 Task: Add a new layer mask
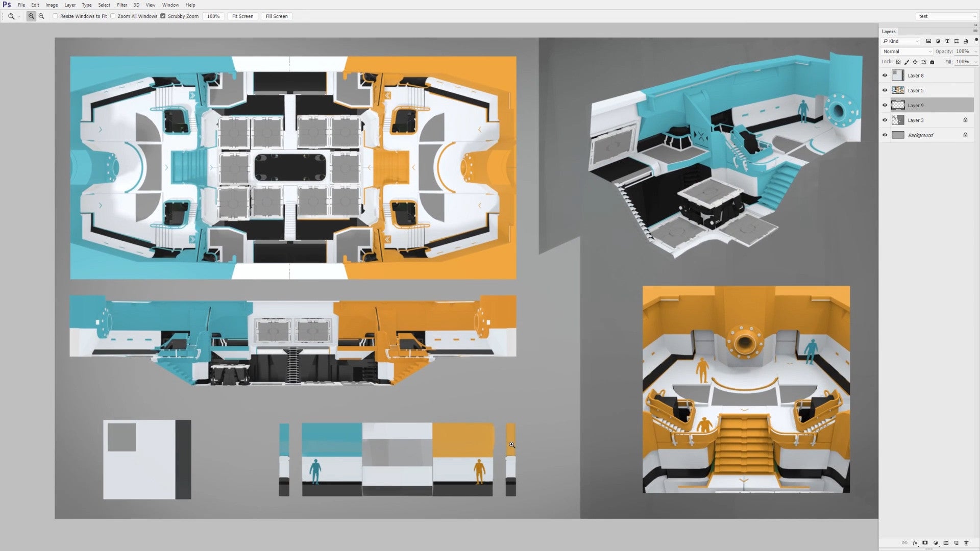(925, 543)
